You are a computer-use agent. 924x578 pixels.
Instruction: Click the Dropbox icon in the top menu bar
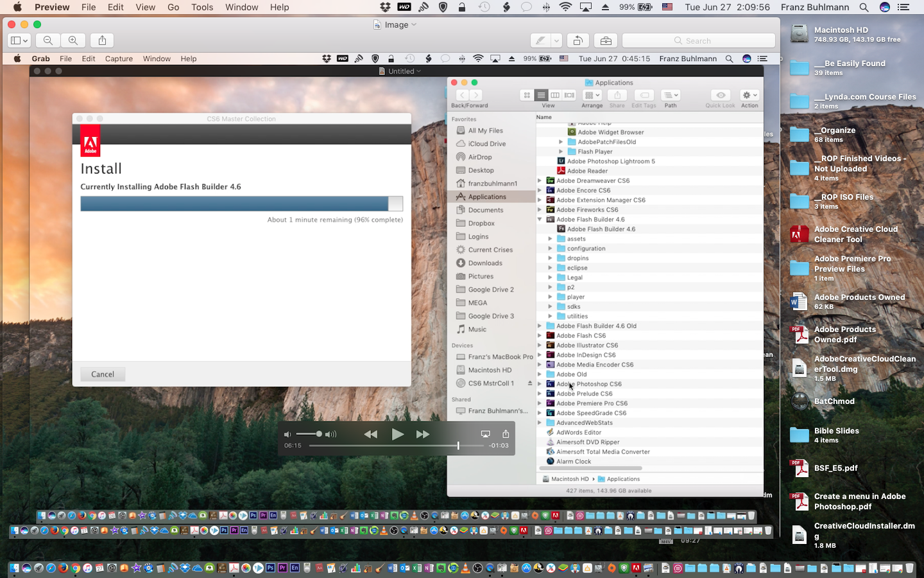click(x=385, y=7)
